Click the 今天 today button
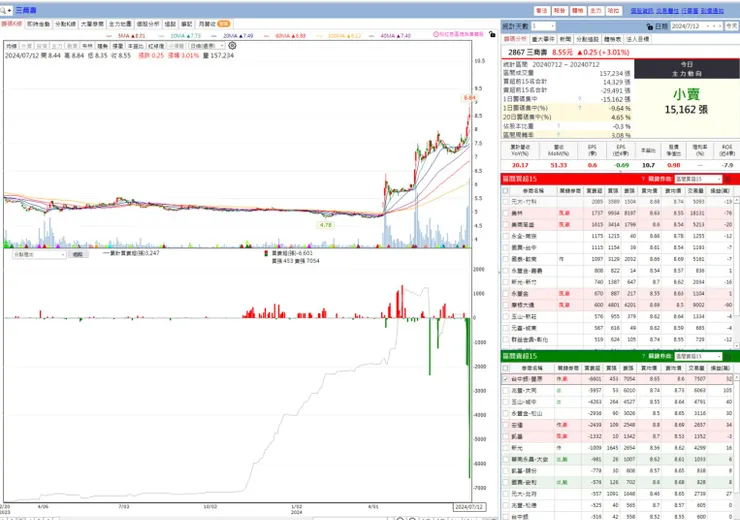 pyautogui.click(x=732, y=26)
